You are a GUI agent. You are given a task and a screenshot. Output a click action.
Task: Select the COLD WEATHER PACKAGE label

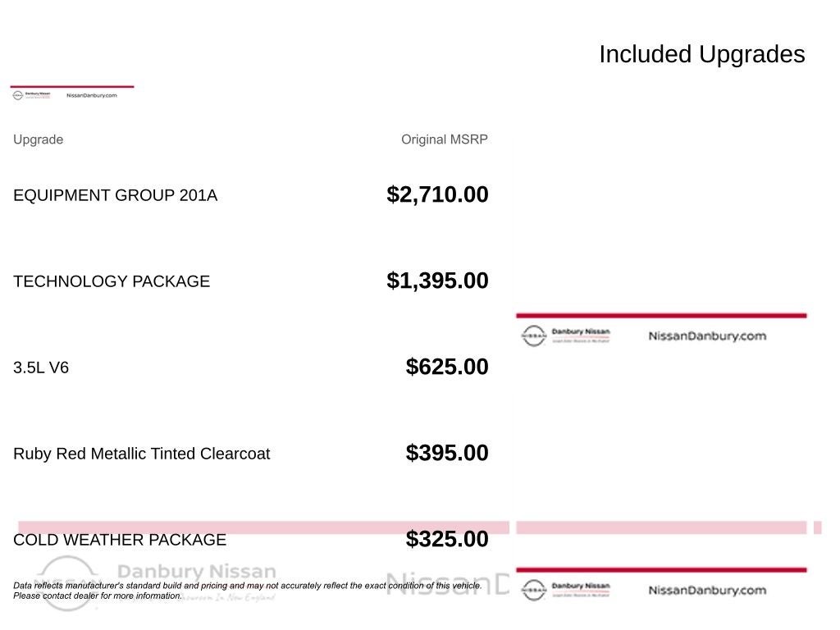click(x=120, y=540)
